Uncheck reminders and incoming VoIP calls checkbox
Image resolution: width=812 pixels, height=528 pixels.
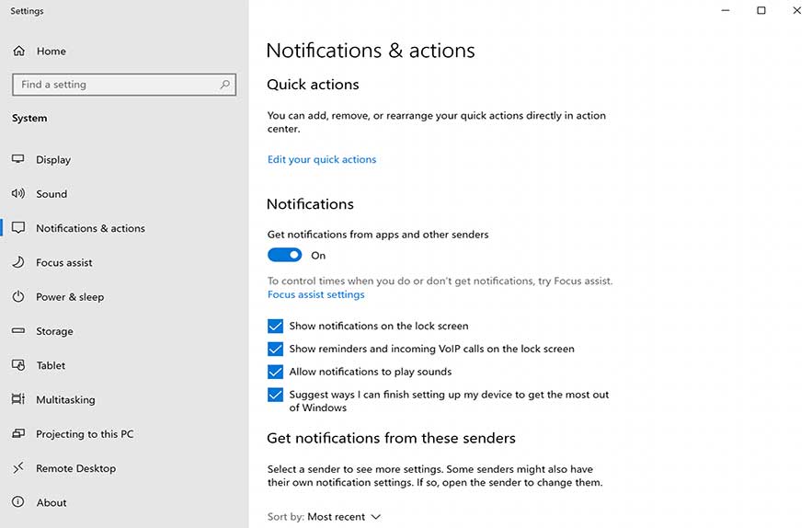pos(276,349)
